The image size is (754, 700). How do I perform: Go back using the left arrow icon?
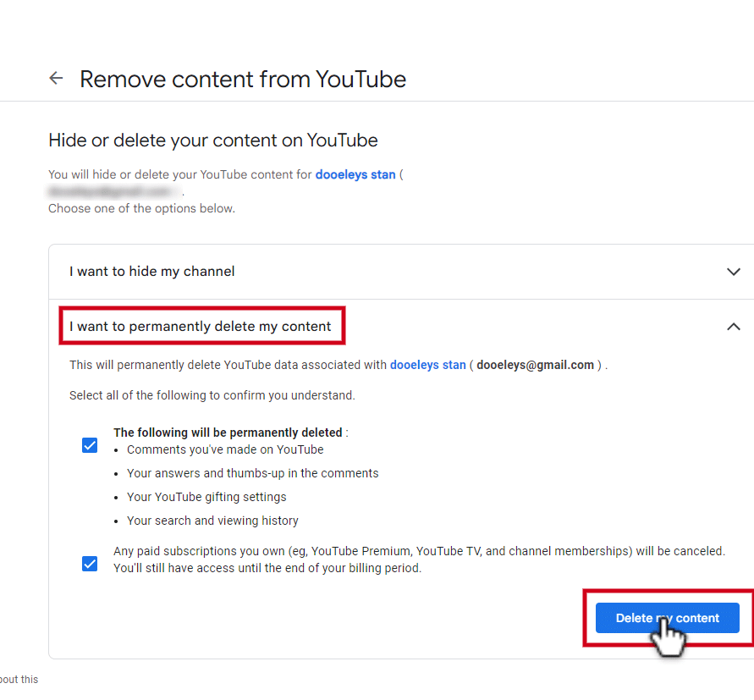pyautogui.click(x=56, y=79)
